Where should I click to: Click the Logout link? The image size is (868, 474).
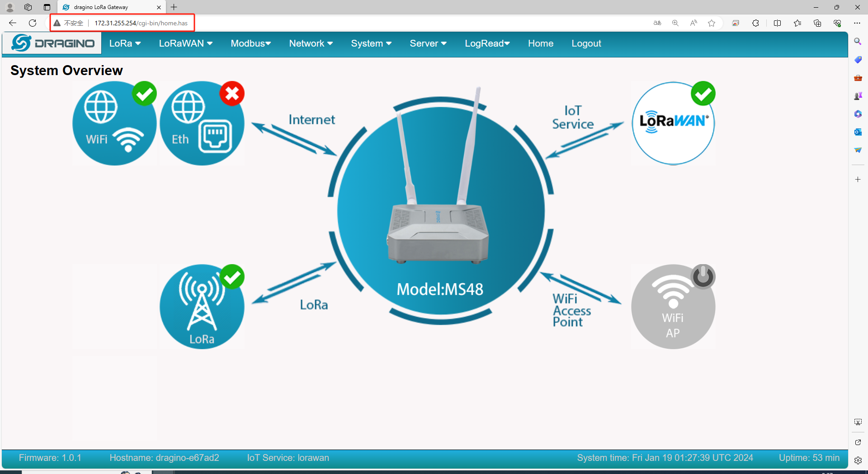586,43
